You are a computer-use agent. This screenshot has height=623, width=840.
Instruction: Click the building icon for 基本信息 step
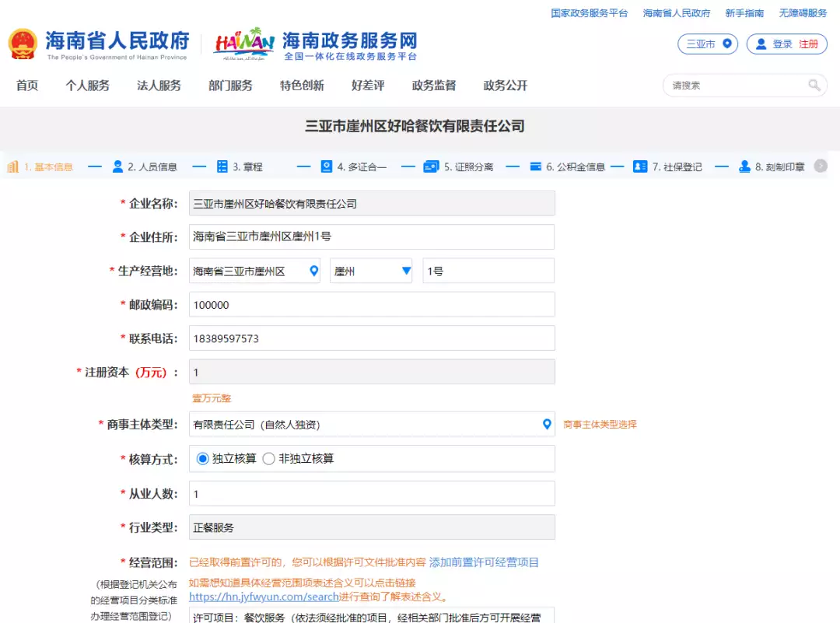click(x=13, y=166)
